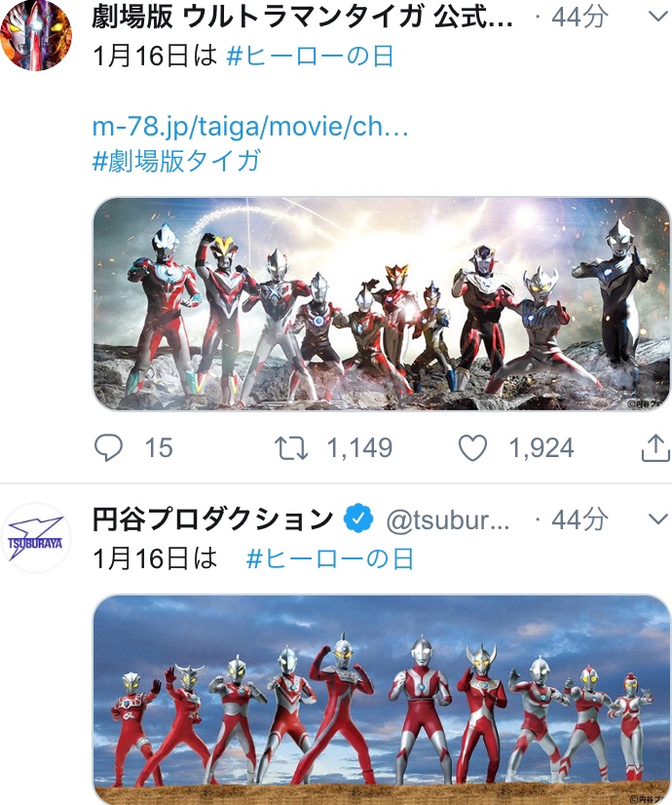672x805 pixels.
Task: View the New Generation Ultraman heroes image
Action: point(382,304)
